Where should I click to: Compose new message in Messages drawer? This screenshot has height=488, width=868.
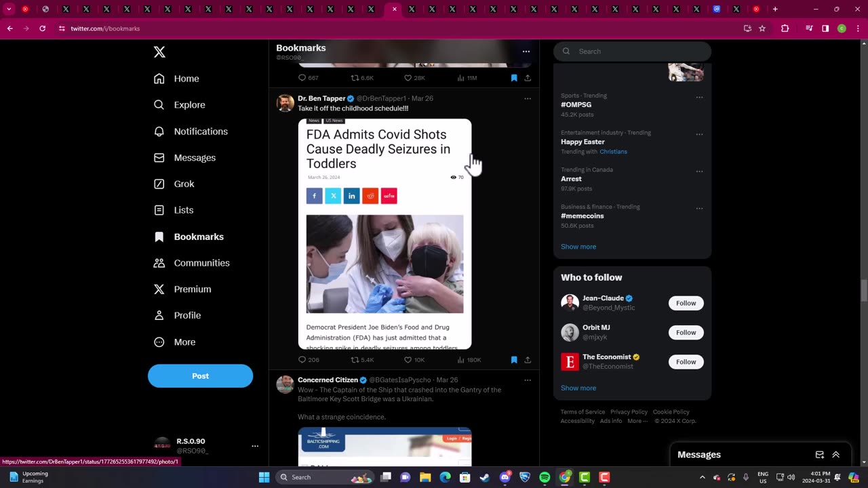819,455
